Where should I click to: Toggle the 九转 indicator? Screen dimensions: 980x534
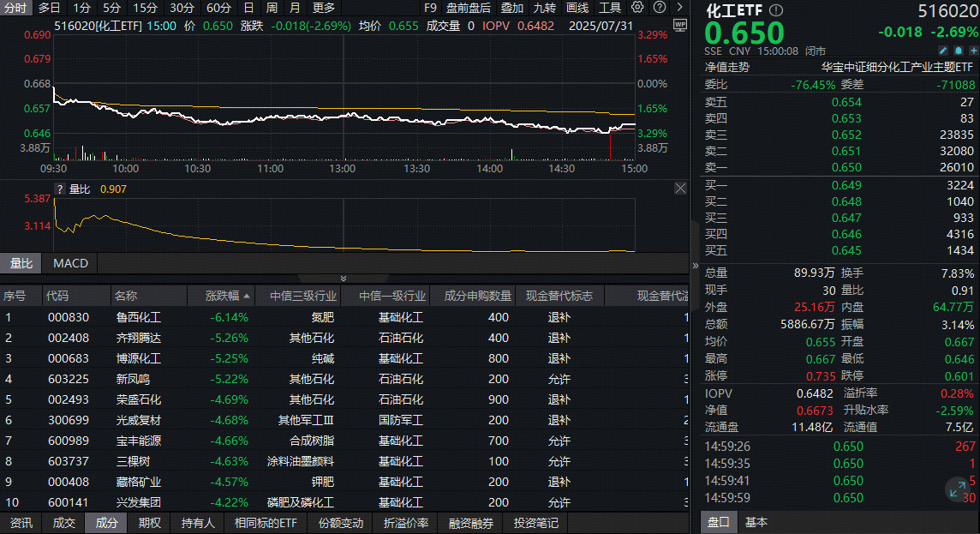click(544, 8)
